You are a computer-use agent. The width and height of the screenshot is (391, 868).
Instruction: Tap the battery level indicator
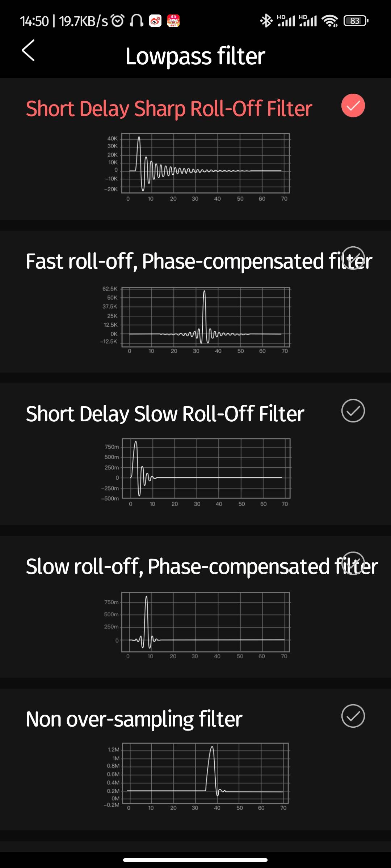pyautogui.click(x=356, y=21)
